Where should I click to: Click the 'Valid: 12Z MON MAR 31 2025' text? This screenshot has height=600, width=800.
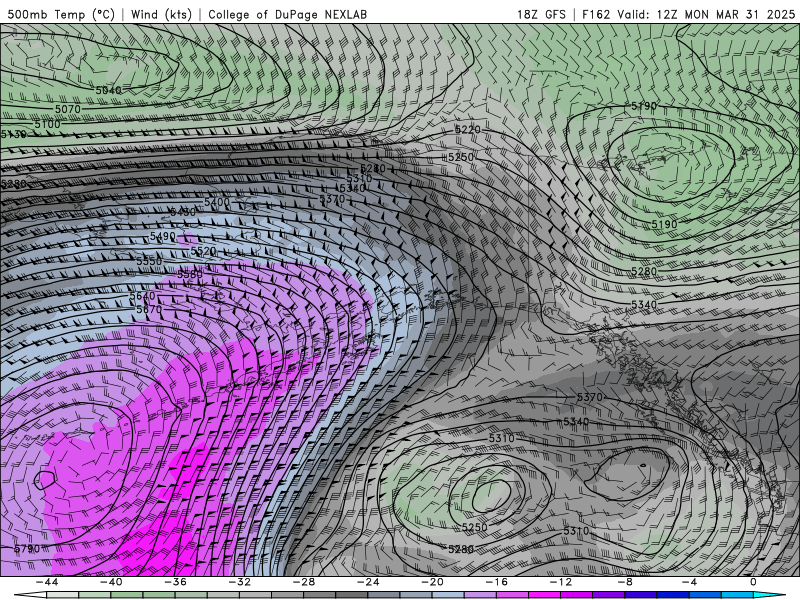[706, 14]
